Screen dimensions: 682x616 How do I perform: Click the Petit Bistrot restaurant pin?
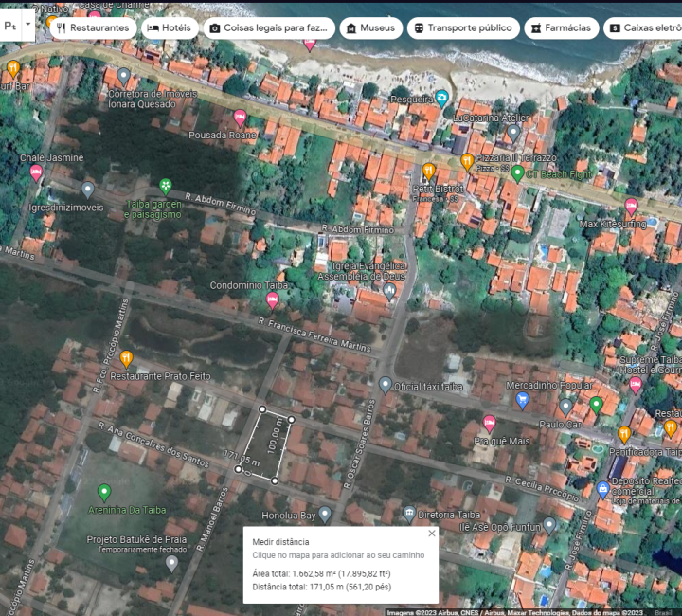(428, 172)
